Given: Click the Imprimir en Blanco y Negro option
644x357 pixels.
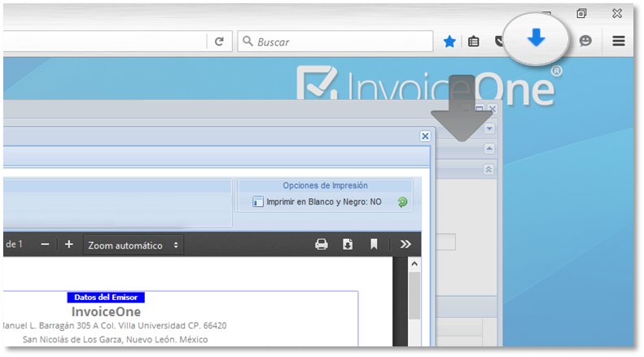Looking at the screenshot, I should pyautogui.click(x=317, y=202).
